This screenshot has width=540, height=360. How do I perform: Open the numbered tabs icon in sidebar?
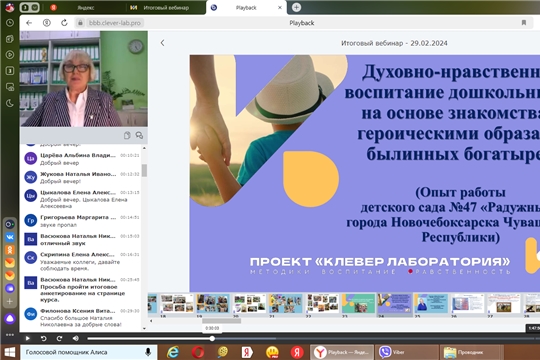pyautogui.click(x=10, y=71)
